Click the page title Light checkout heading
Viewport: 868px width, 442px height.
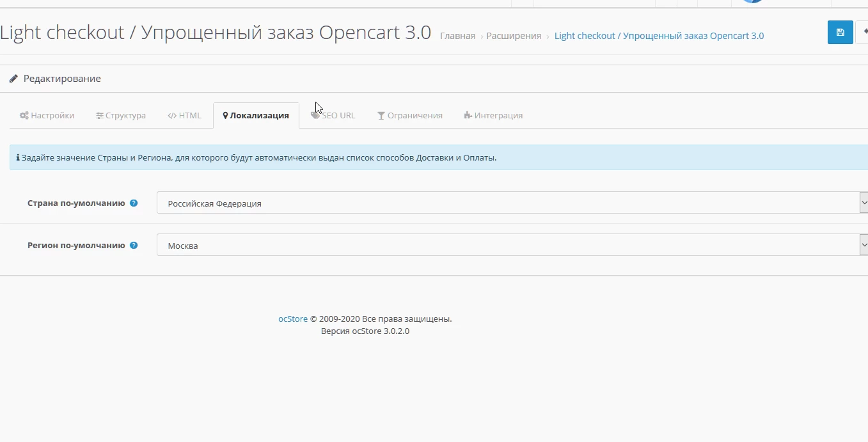(x=216, y=33)
